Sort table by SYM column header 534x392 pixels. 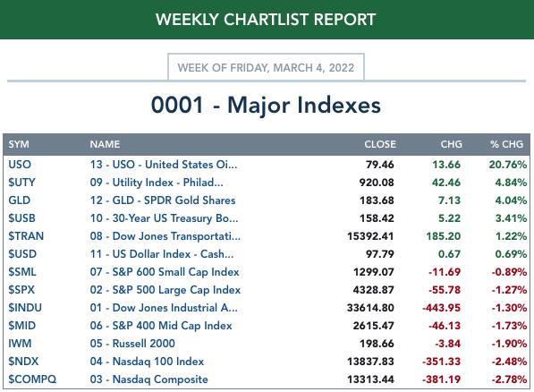(x=19, y=144)
